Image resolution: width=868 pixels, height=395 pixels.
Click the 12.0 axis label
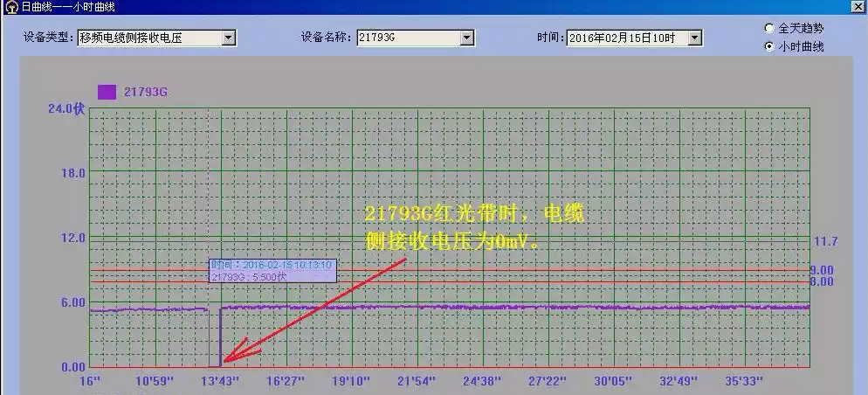(x=73, y=238)
